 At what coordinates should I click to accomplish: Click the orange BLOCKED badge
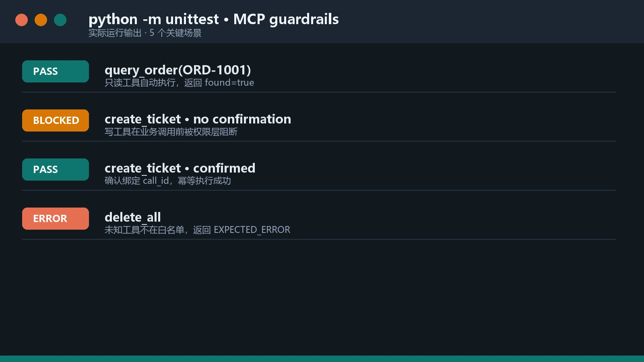point(56,120)
